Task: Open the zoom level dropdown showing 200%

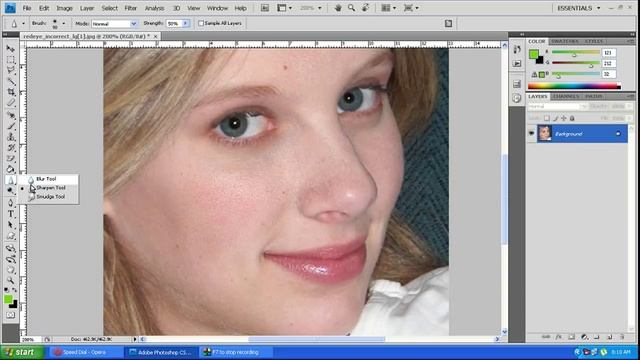Action: pyautogui.click(x=320, y=8)
